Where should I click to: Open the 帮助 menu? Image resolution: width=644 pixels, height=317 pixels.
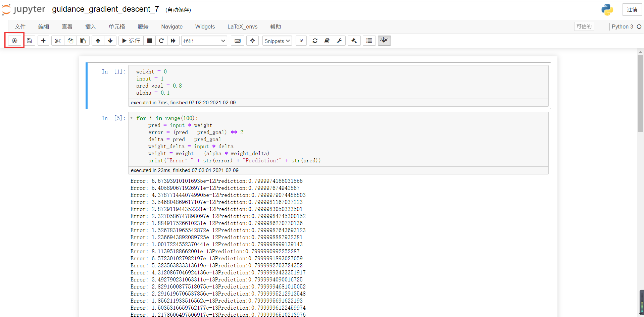point(276,27)
